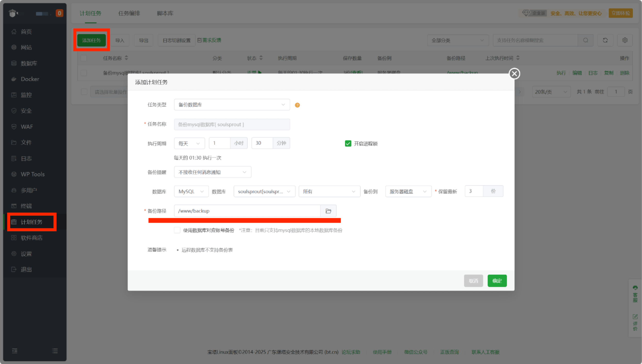The height and width of the screenshot is (364, 642).
Task: Switch to the 任务编排 tab
Action: click(x=129, y=13)
